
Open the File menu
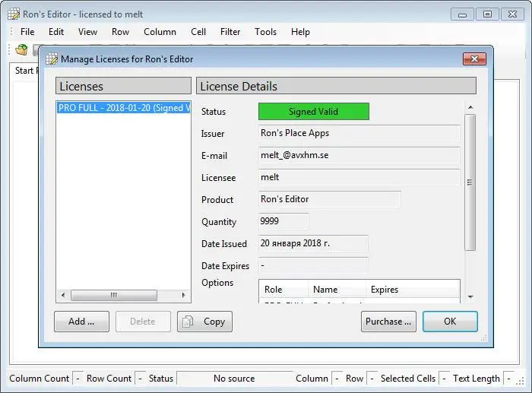27,32
